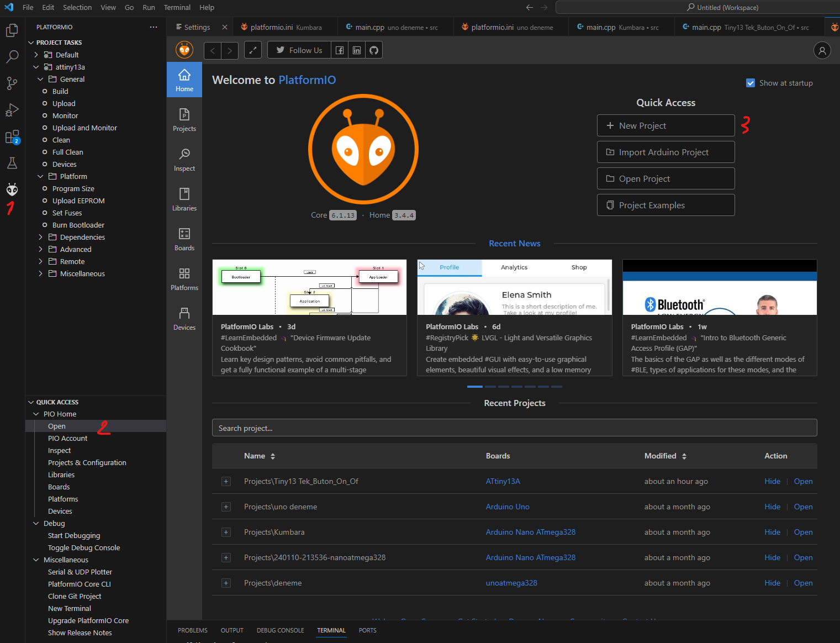Image resolution: width=840 pixels, height=643 pixels.
Task: Hide the Projects\deneme project
Action: click(x=772, y=583)
